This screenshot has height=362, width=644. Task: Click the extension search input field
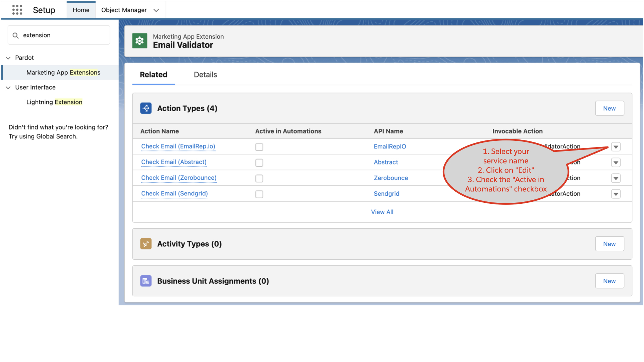(59, 35)
